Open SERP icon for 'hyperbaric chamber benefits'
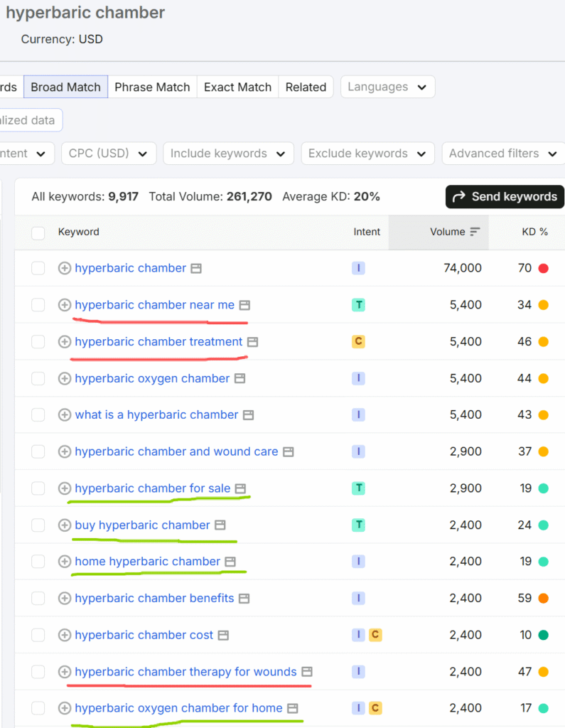565x728 pixels. 244,599
